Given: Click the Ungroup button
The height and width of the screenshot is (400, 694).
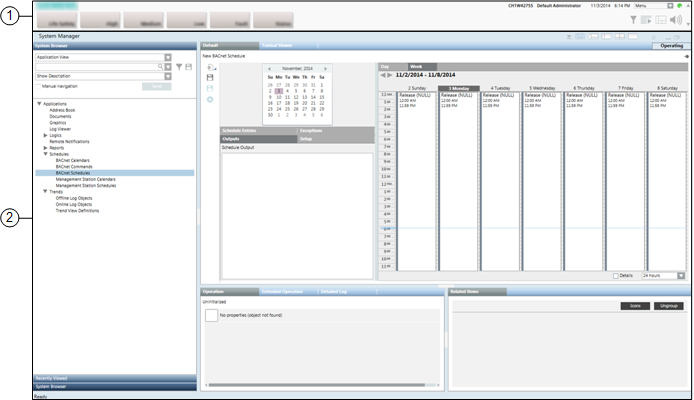Looking at the screenshot, I should [x=665, y=305].
